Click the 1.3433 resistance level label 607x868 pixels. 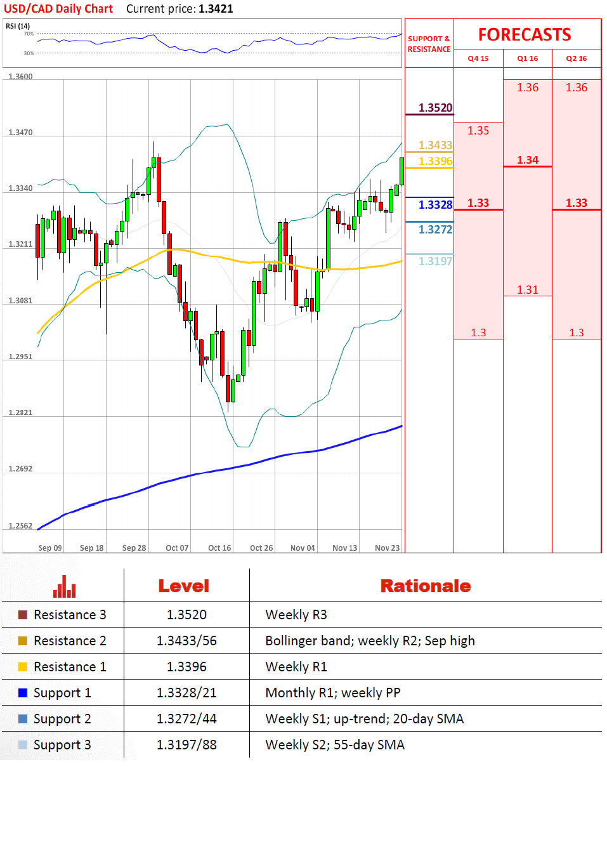tap(436, 145)
